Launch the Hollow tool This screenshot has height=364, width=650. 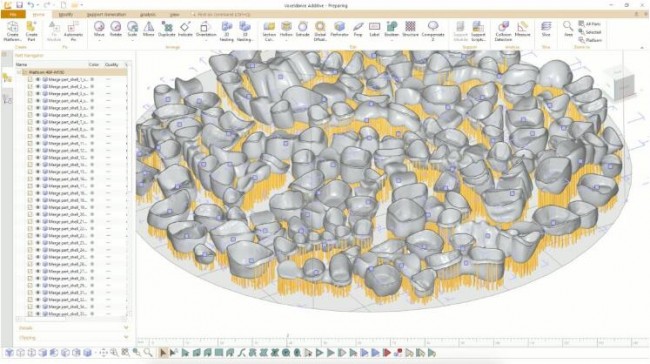coord(286,30)
